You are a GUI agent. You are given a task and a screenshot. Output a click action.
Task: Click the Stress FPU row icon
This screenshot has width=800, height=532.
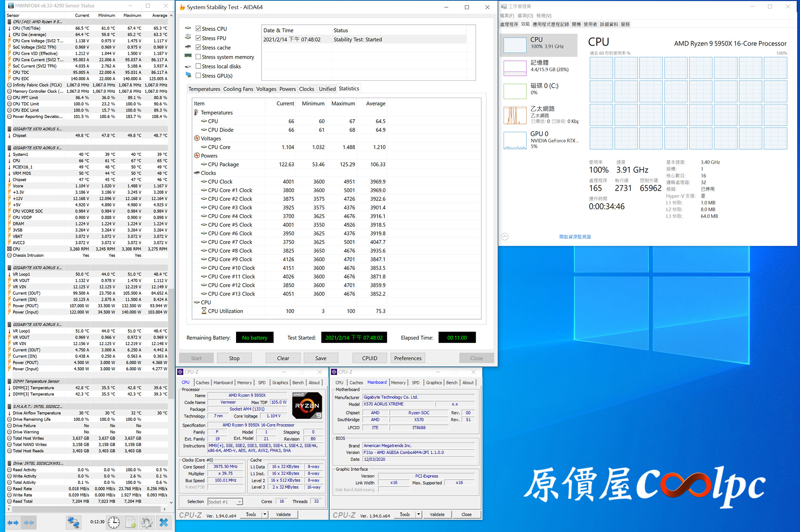[x=188, y=36]
